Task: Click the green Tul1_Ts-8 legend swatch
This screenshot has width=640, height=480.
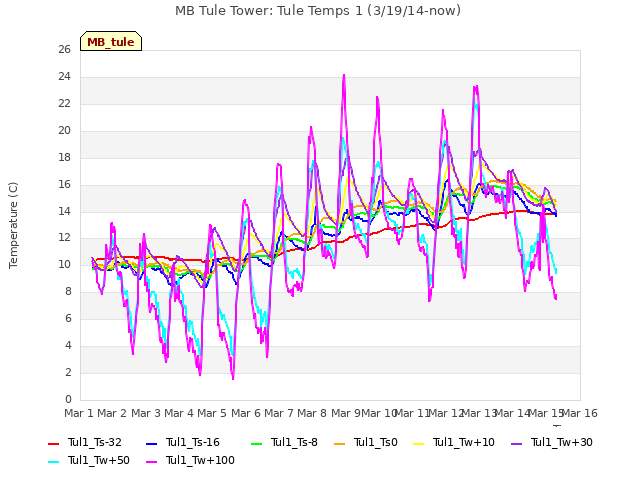Action: tap(256, 443)
